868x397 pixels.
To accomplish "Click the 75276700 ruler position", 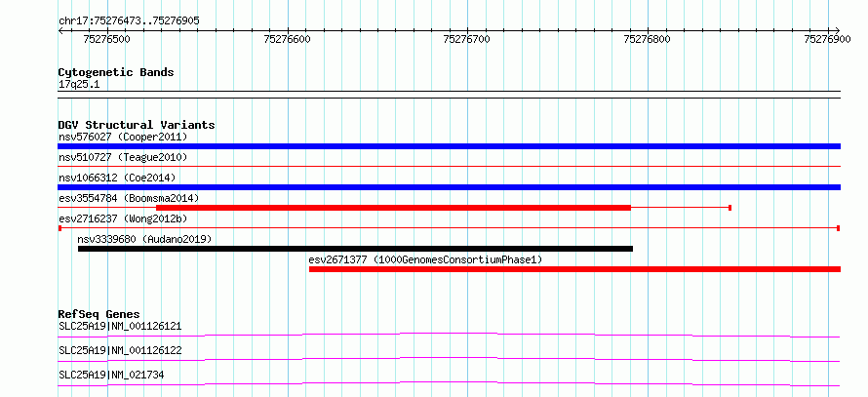I will coord(466,39).
